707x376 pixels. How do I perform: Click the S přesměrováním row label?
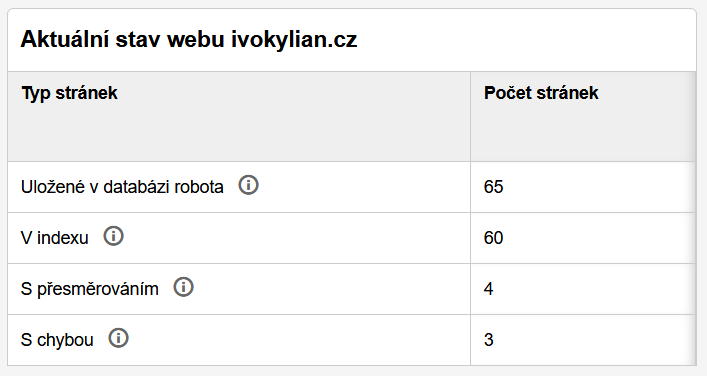coord(90,289)
